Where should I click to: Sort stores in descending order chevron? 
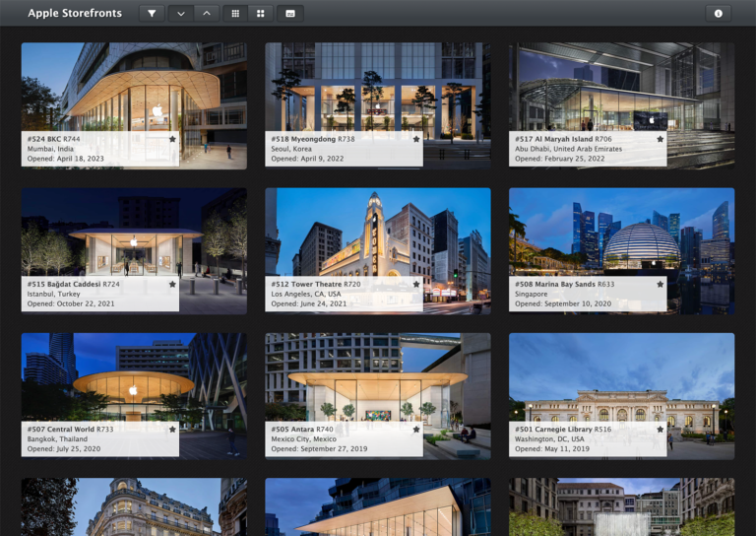(x=181, y=14)
